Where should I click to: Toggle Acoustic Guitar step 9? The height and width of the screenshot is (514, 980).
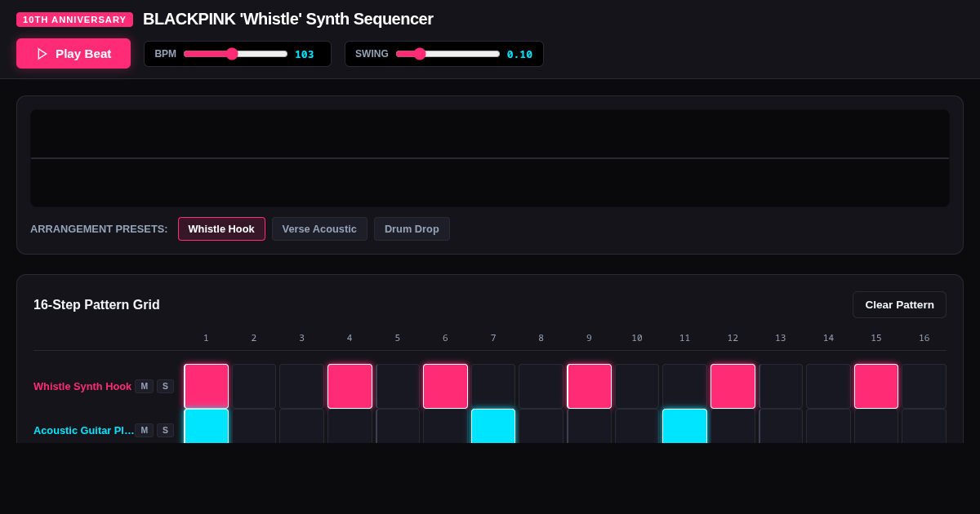589,426
